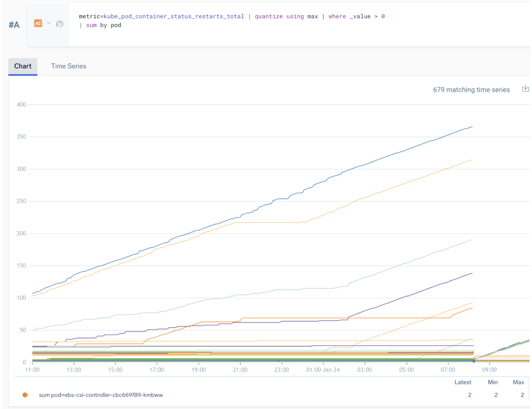Sort legend by the Max column

tap(518, 382)
